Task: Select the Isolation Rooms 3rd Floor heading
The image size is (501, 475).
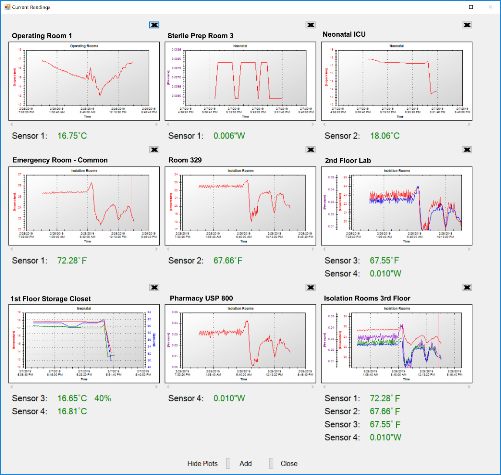Action: 367,298
